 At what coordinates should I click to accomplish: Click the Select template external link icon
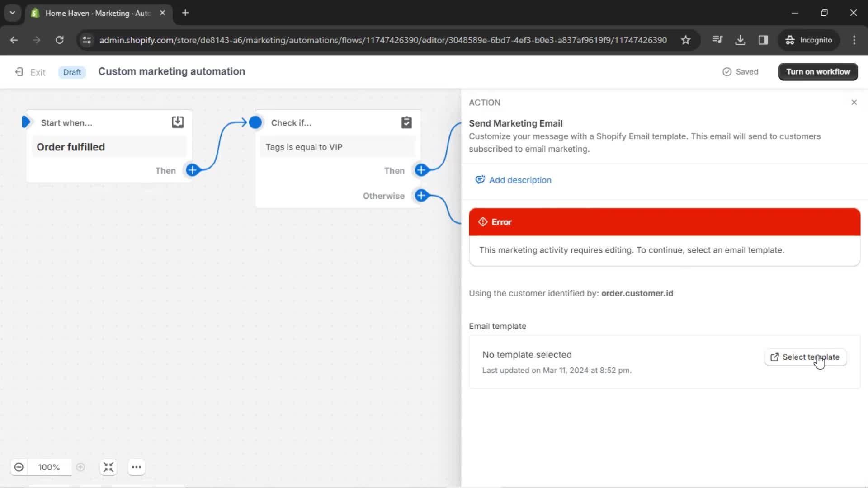(775, 357)
